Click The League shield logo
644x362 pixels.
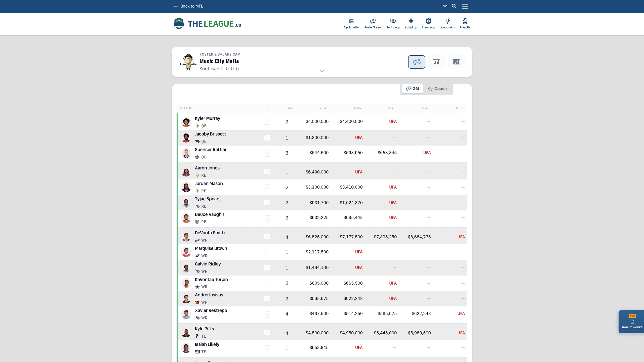(179, 24)
